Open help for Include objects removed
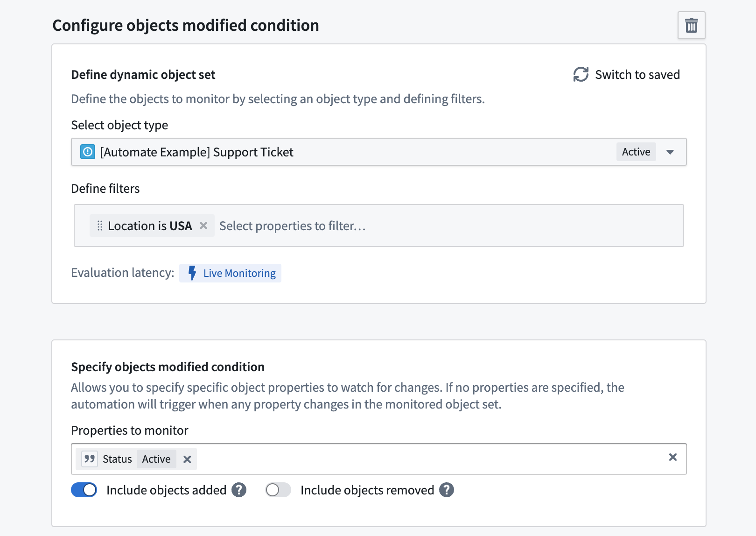This screenshot has height=536, width=756. coord(447,490)
